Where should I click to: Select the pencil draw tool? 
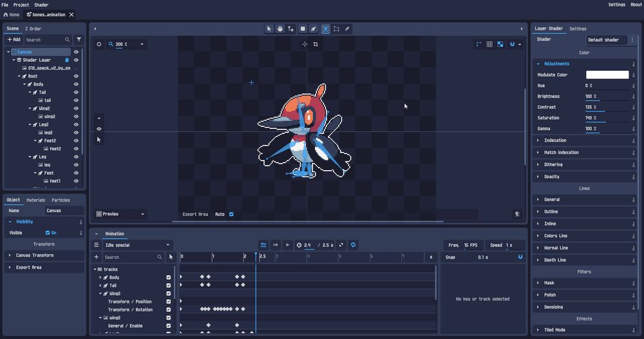tap(347, 29)
